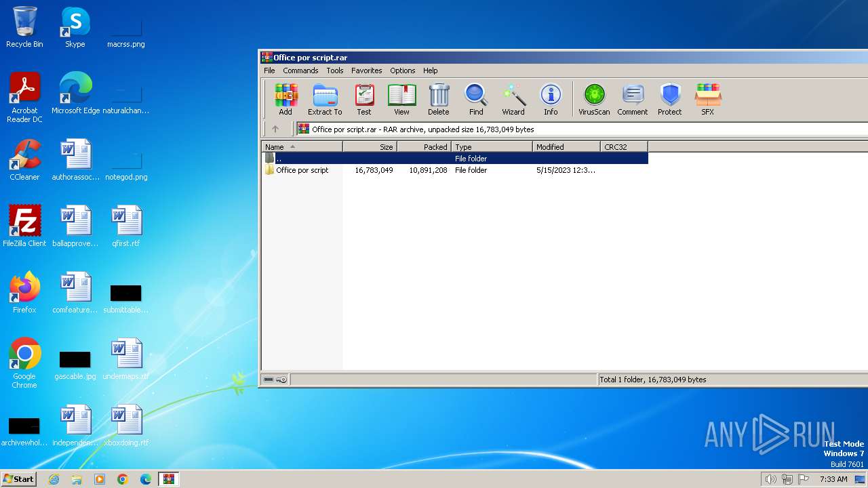Select the FileZilla Client desktop shortcut
Viewport: 868px width, 488px height.
pos(24,226)
